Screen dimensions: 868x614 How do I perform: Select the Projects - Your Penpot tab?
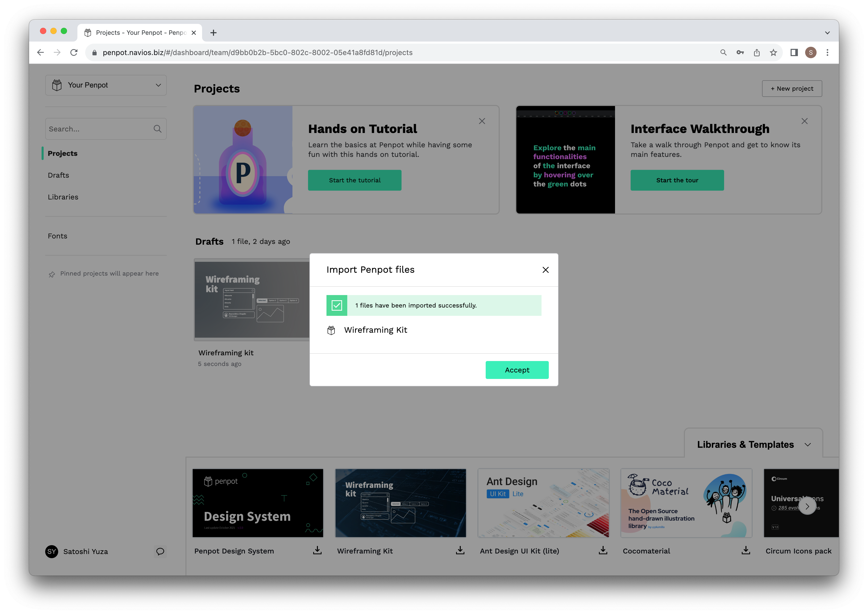[140, 32]
